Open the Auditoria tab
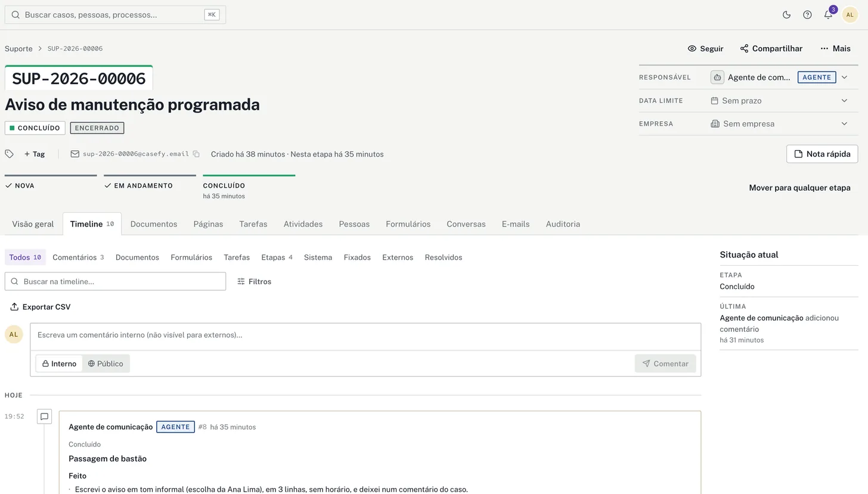 pos(563,224)
